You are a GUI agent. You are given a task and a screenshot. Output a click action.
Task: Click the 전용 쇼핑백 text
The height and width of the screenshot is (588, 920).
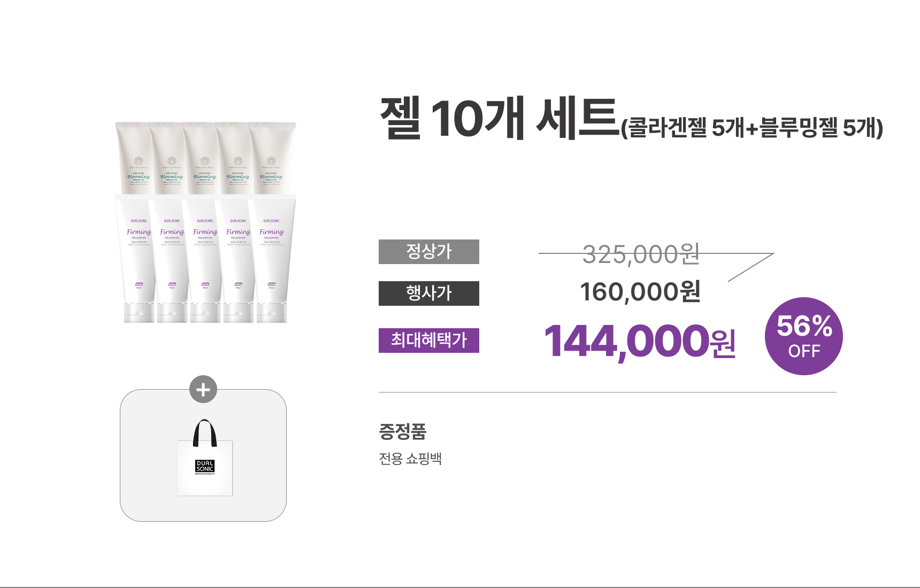pos(410,459)
